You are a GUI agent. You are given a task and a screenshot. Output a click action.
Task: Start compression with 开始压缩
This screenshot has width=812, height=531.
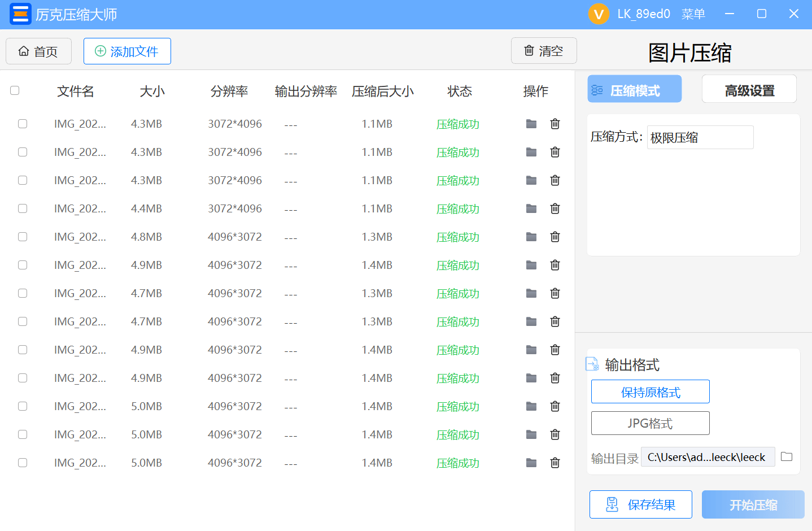(753, 504)
